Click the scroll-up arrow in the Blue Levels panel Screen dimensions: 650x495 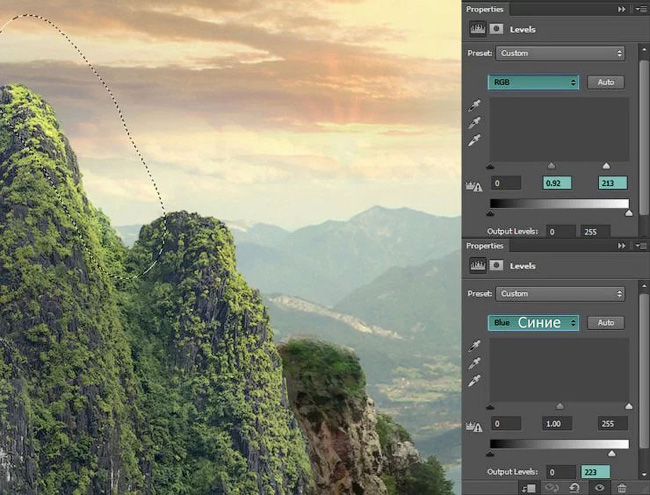(x=643, y=286)
